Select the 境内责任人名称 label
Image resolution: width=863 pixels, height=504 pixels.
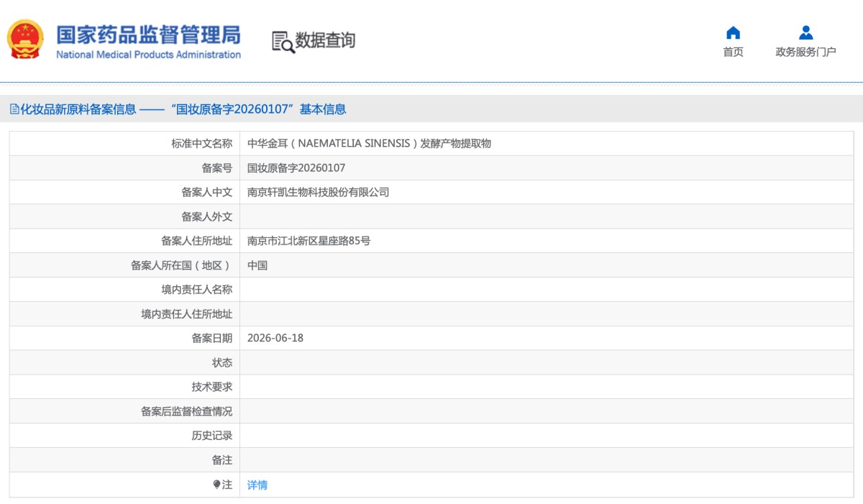coord(197,290)
